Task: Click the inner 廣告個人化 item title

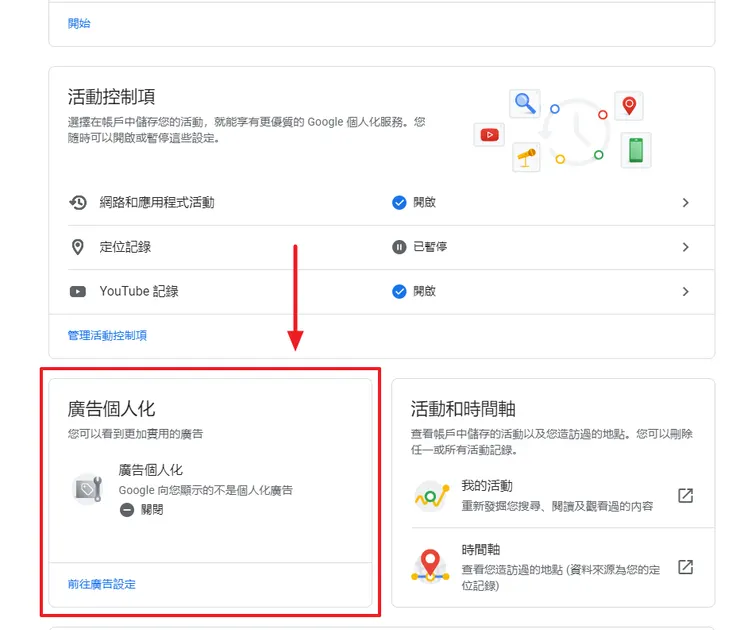Action: pyautogui.click(x=151, y=470)
